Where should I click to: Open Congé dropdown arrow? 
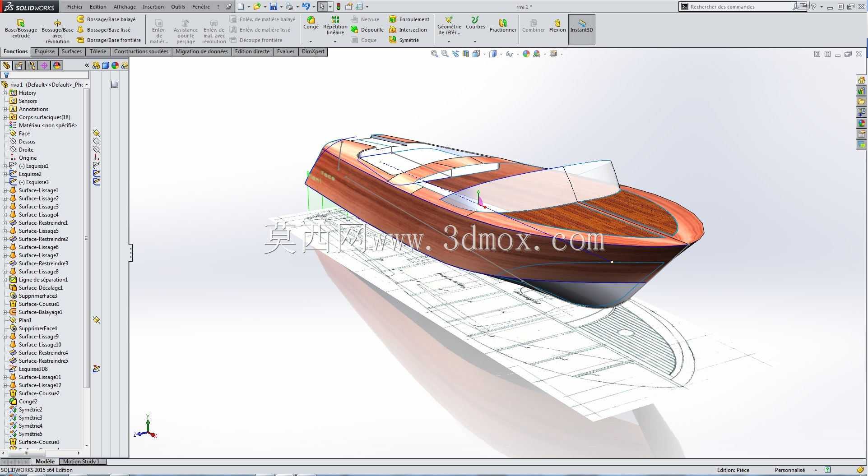click(x=311, y=42)
